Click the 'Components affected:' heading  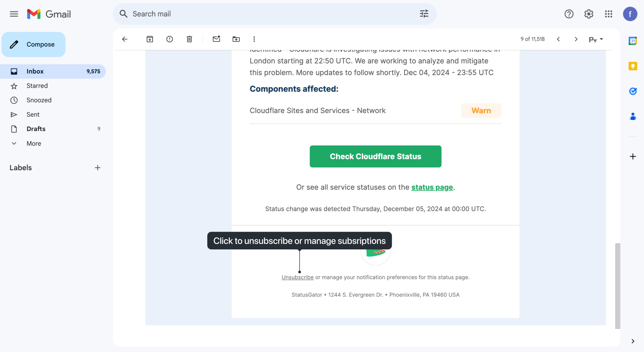tap(294, 89)
